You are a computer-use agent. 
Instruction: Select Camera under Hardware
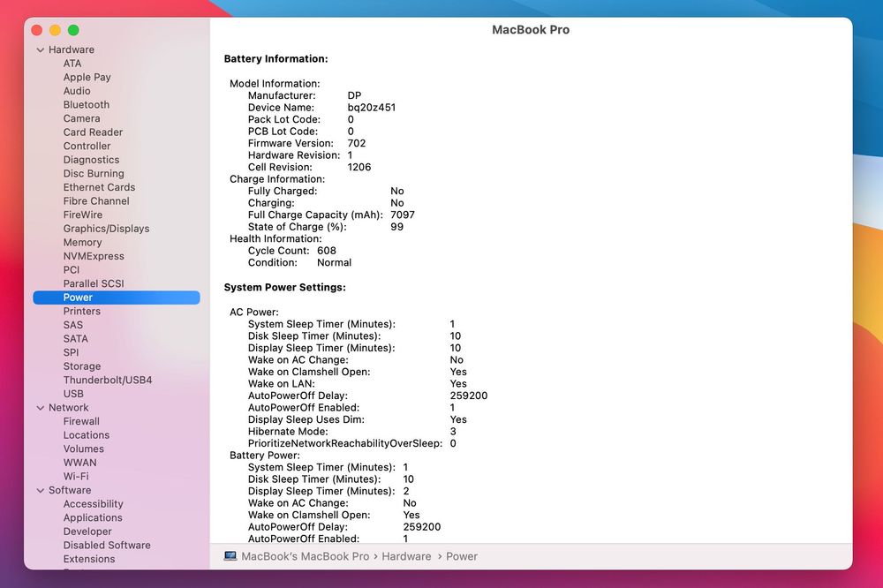pos(81,118)
